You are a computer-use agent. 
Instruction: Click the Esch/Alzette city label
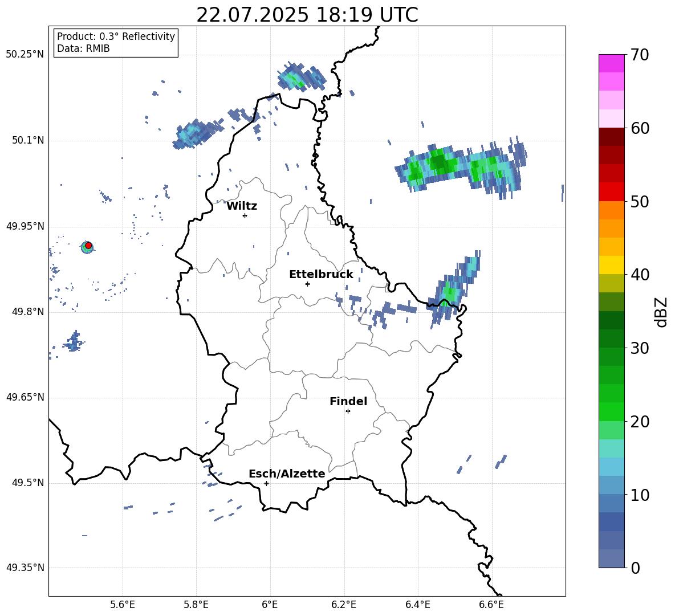(287, 474)
